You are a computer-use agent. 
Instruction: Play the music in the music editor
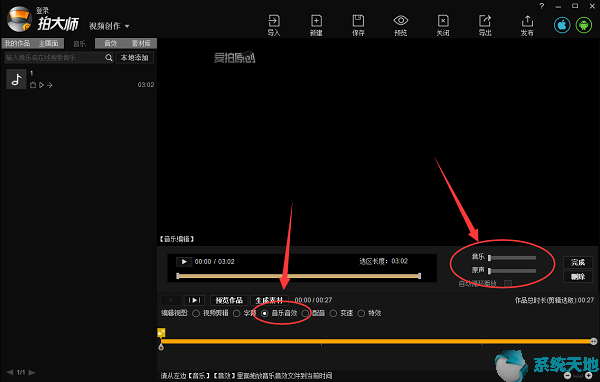(x=184, y=262)
